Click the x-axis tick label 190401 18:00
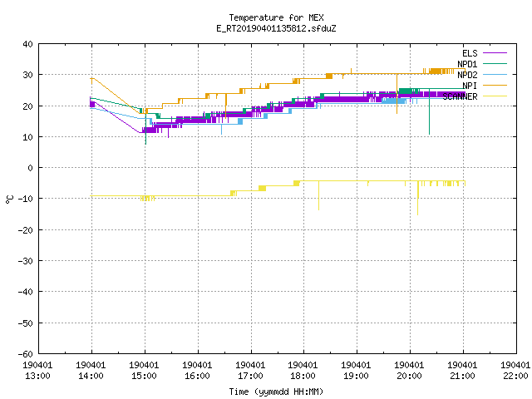Viewport: 532px width, 399px height. pos(303,370)
